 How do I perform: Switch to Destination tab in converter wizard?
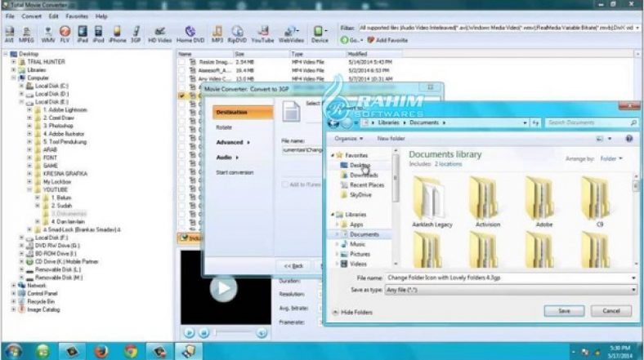pos(243,113)
